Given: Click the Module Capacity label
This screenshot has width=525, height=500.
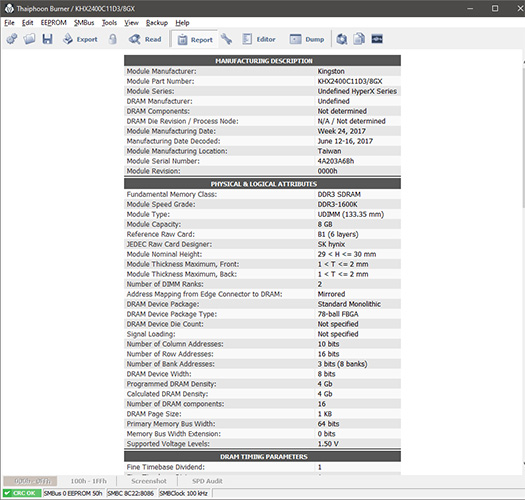Looking at the screenshot, I should [154, 224].
